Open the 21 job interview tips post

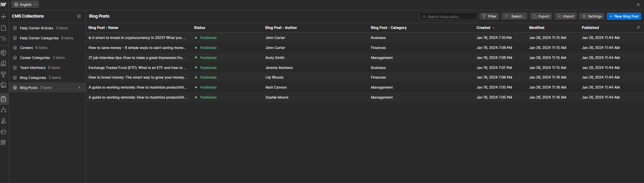coord(137,58)
